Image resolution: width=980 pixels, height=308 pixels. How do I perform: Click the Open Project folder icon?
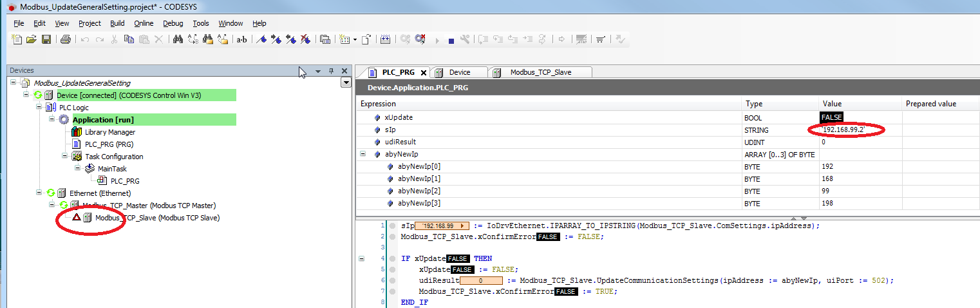tap(31, 39)
